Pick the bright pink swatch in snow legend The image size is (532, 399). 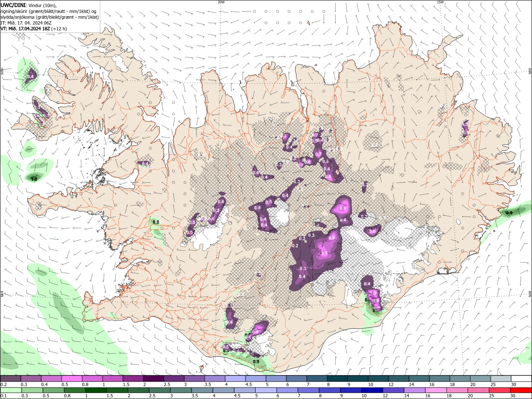(x=71, y=379)
